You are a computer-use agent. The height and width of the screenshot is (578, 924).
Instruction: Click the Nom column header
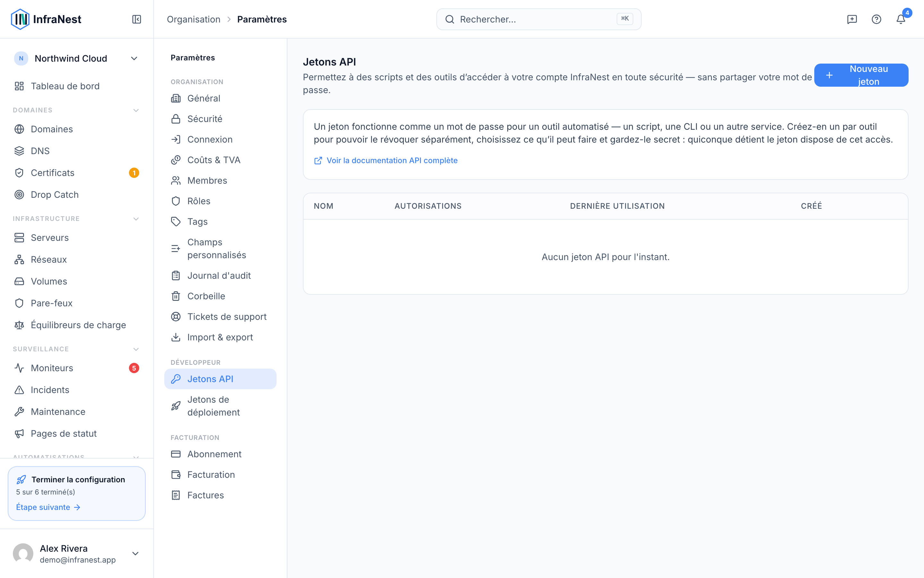324,206
